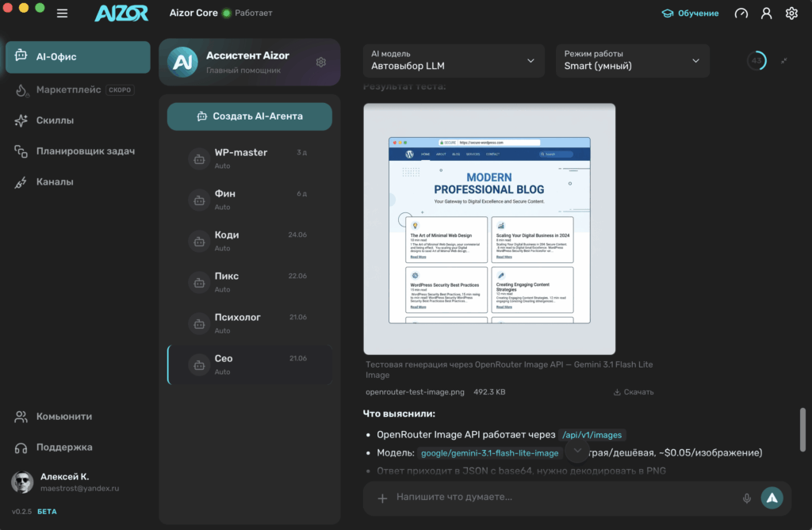Click Создать AI-Агента button
812x530 pixels.
pos(250,116)
